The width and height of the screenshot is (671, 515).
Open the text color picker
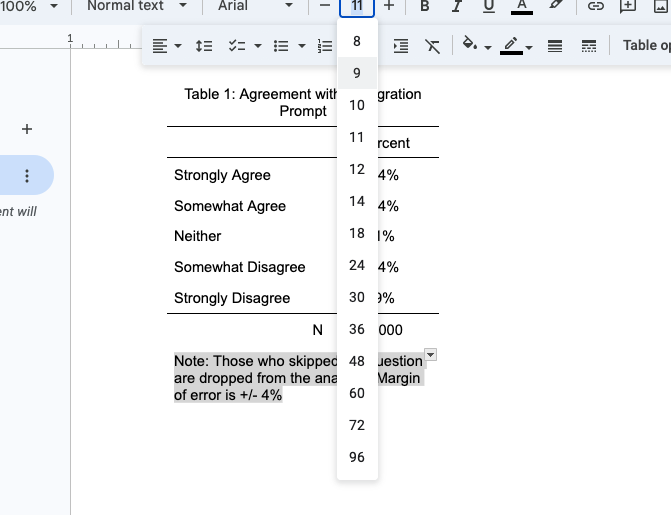521,6
